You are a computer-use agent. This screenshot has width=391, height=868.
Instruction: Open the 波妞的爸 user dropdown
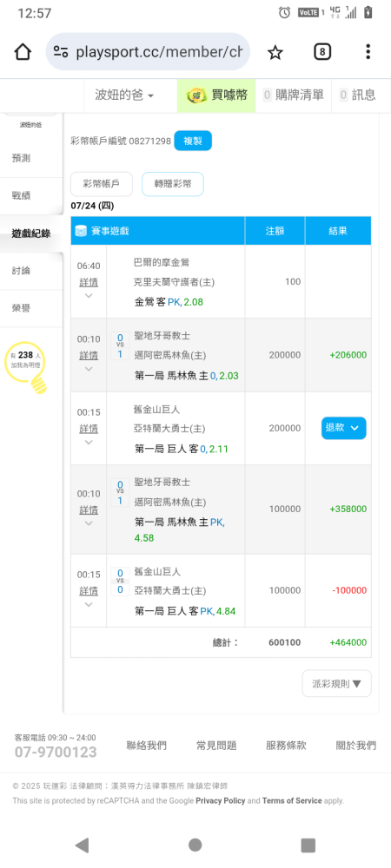(x=124, y=95)
